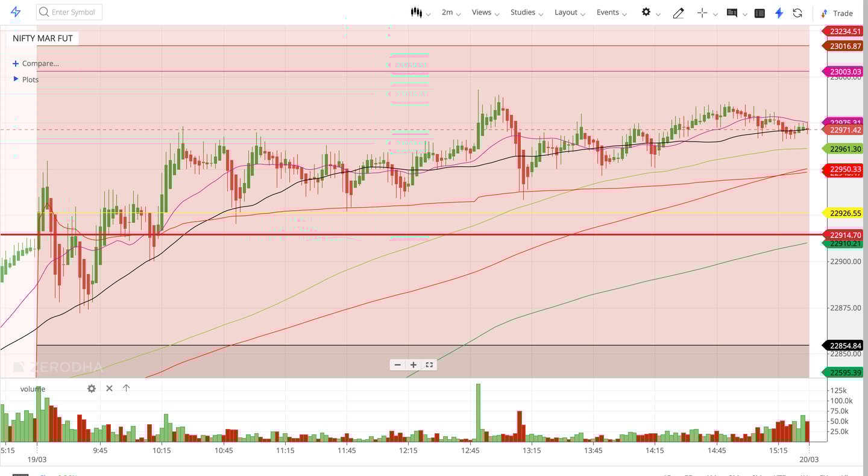The image size is (868, 476).
Task: Click the 22595.39 green price tag
Action: (843, 373)
